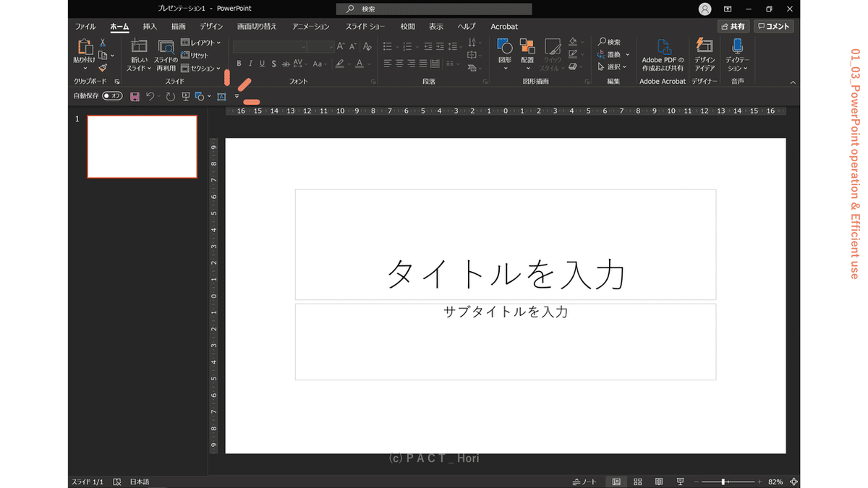Click the Share (共有) button

tap(733, 26)
